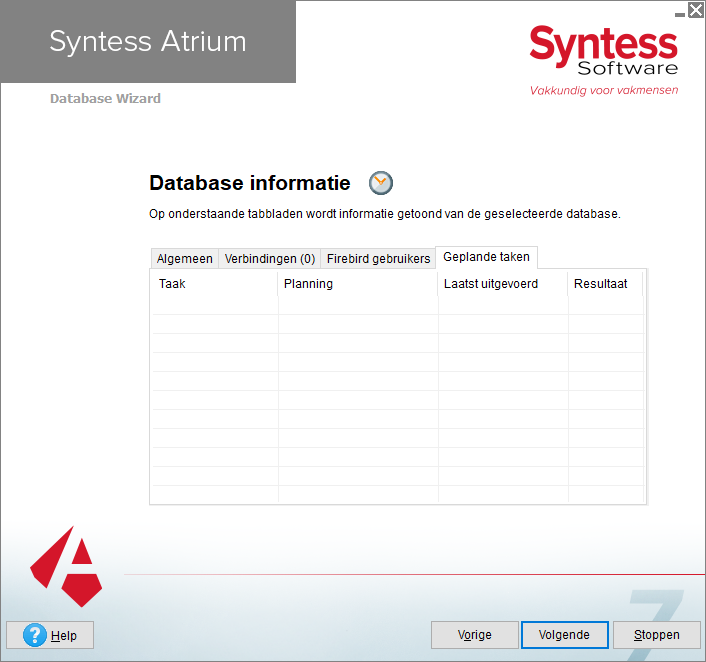Viewport: 706px width, 662px height.
Task: Close the Database Wizard window
Action: tap(696, 10)
